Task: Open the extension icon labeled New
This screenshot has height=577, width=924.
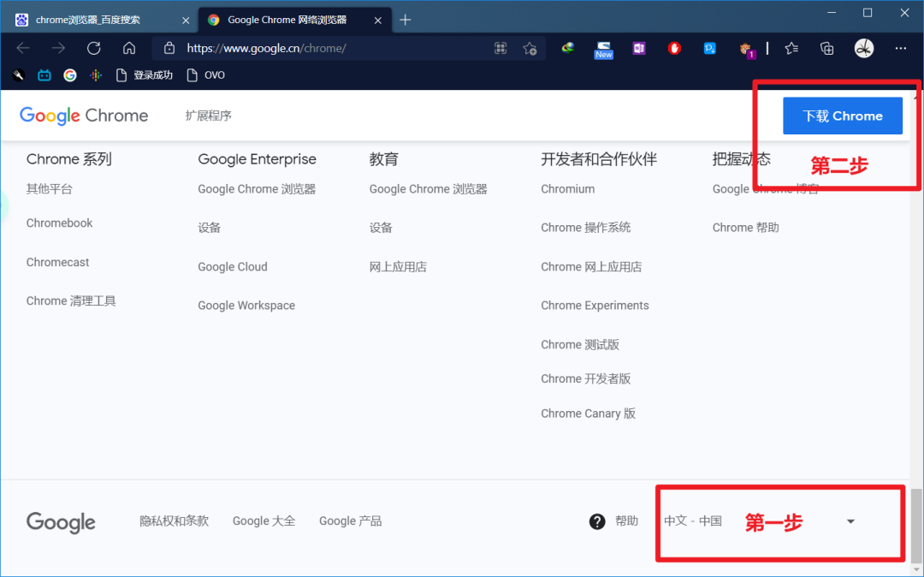Action: 603,51
